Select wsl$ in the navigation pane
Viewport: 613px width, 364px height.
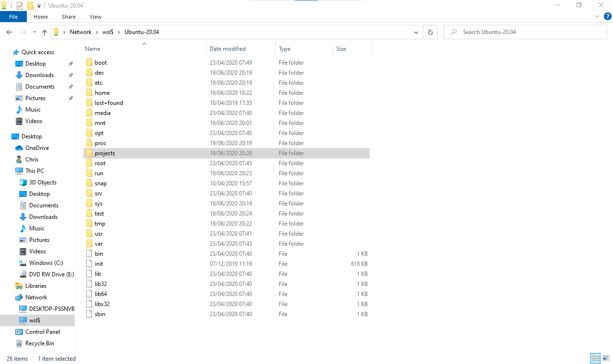[34, 320]
